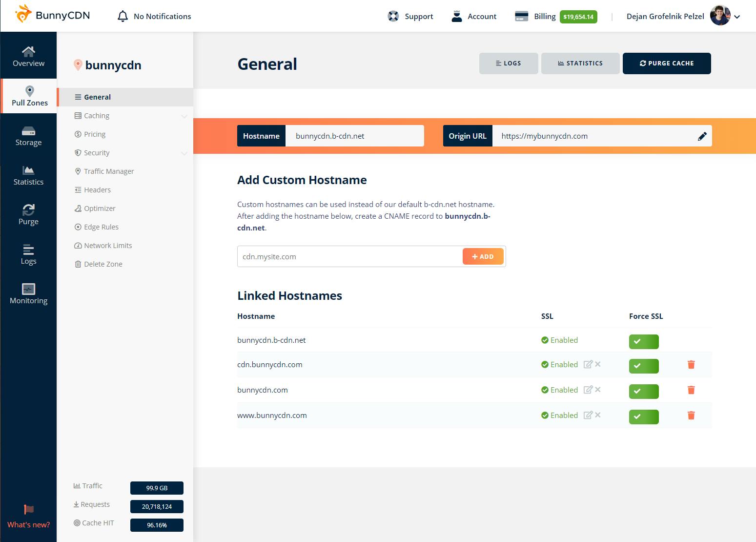Click the billing balance $19,654.14 badge
This screenshot has height=542, width=756.
point(578,17)
